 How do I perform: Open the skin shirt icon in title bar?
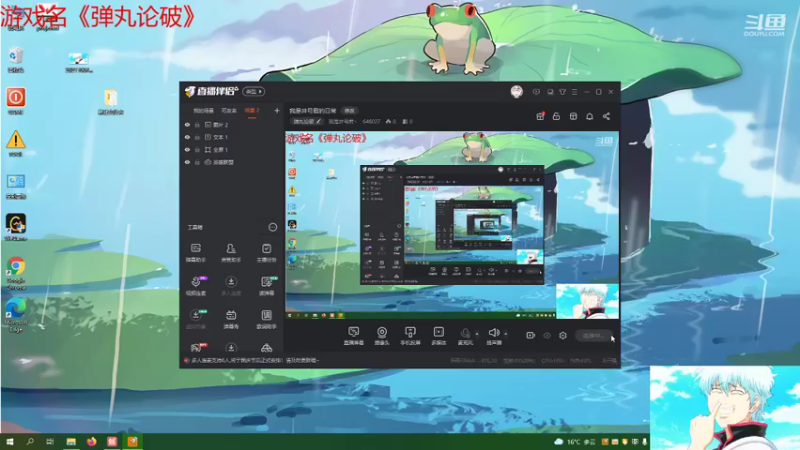pyautogui.click(x=562, y=92)
